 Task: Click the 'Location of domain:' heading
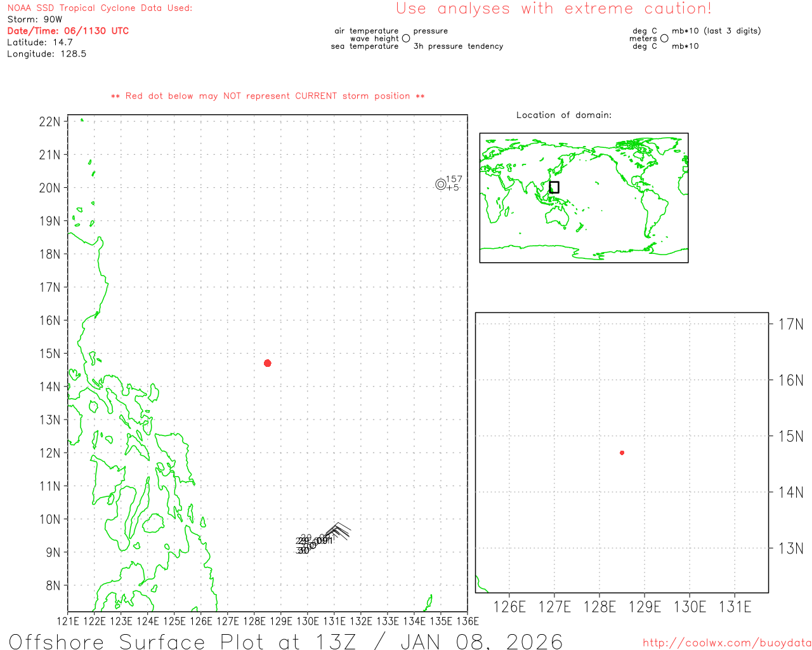[564, 115]
